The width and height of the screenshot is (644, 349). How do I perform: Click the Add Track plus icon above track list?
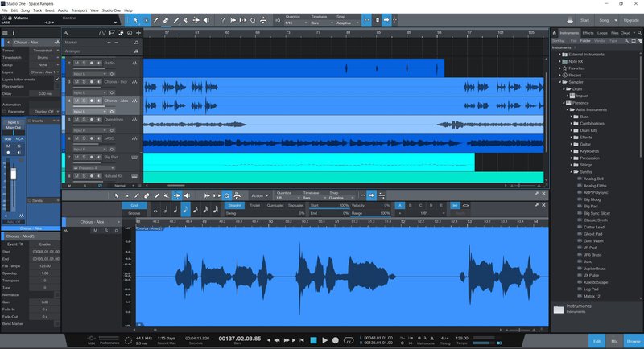pos(138,33)
